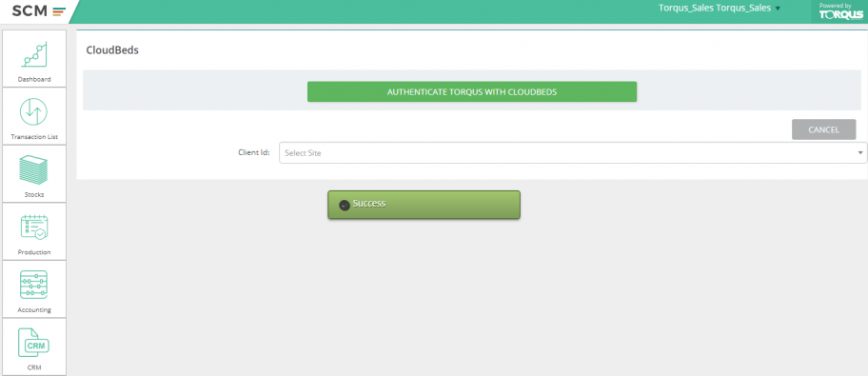The height and width of the screenshot is (376, 868).
Task: Click the Cancel button
Action: click(823, 129)
